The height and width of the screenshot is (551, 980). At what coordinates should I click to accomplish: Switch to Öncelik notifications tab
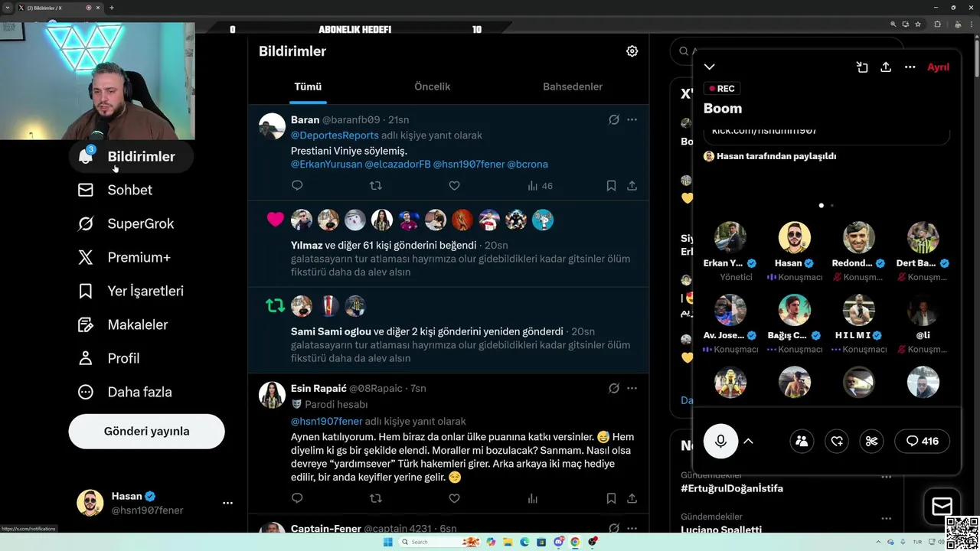tap(432, 86)
